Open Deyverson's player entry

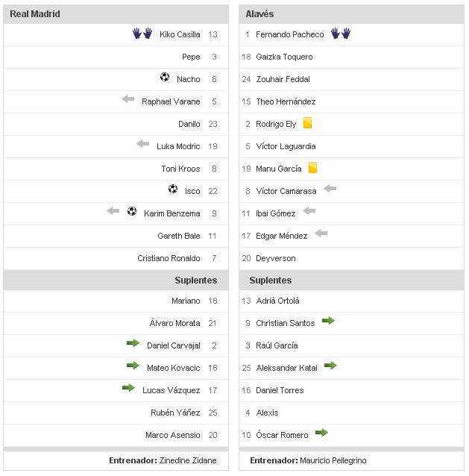click(275, 258)
